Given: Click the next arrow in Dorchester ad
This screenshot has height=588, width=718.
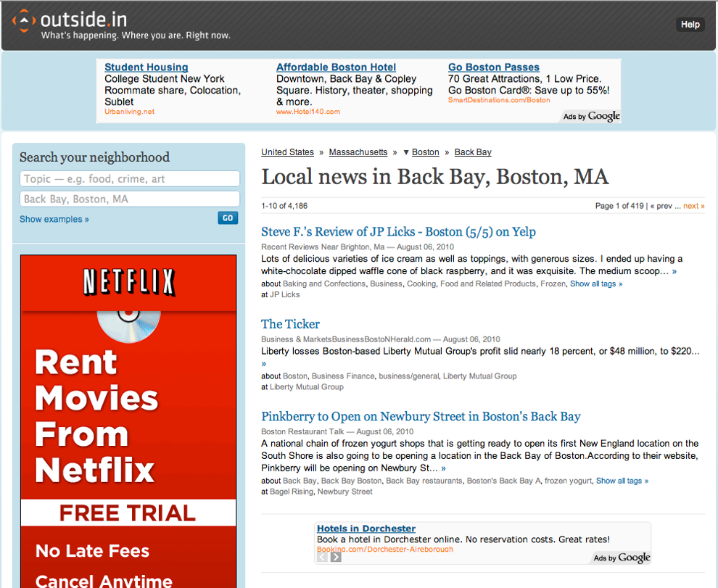Looking at the screenshot, I should 336,557.
